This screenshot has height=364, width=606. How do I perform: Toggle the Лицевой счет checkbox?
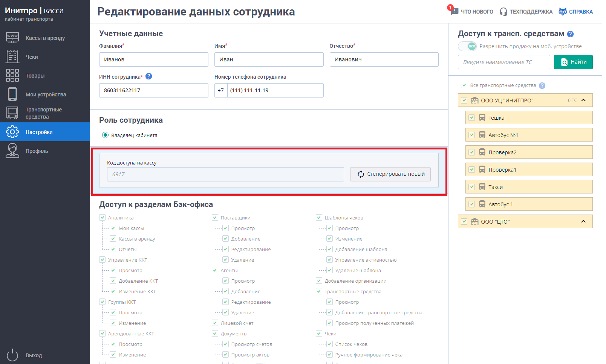pos(215,323)
